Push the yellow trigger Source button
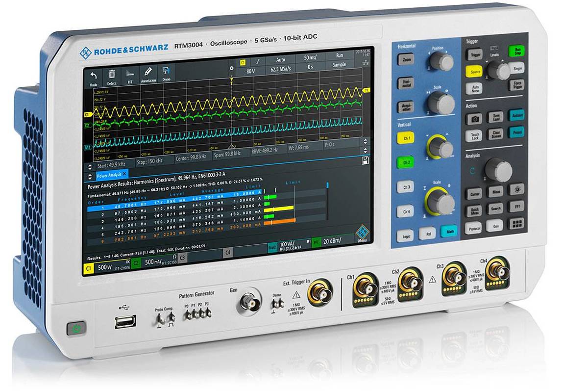 473,71
